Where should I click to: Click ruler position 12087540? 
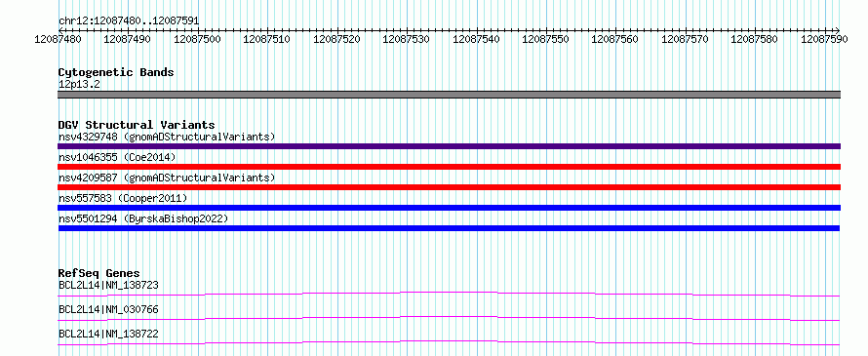pos(476,39)
